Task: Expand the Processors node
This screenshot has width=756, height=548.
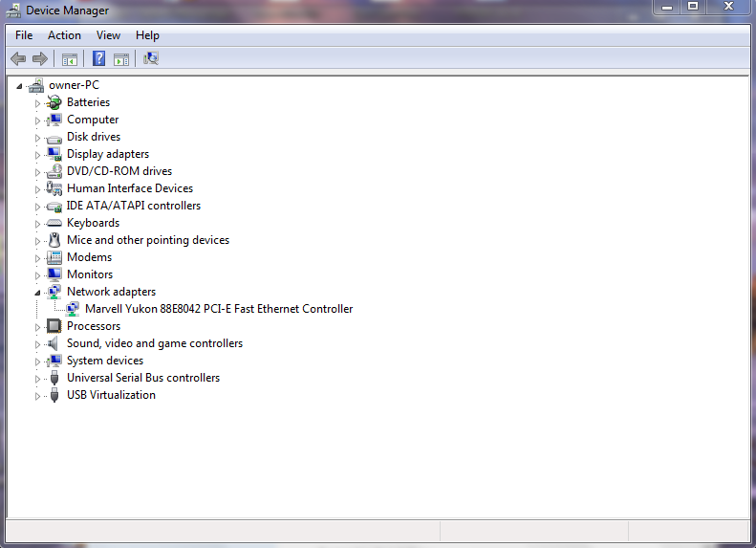Action: tap(37, 327)
